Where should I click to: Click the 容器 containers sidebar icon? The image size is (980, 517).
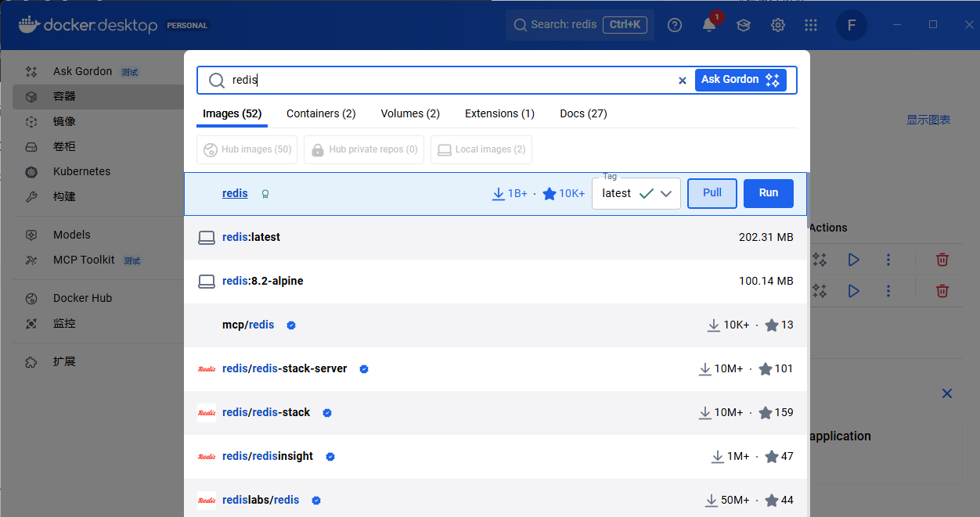[31, 96]
